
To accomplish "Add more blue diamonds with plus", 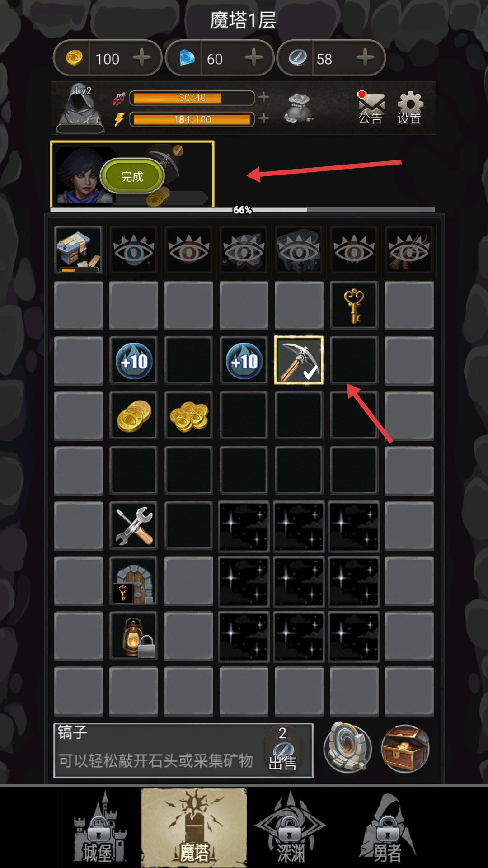I will pyautogui.click(x=253, y=58).
